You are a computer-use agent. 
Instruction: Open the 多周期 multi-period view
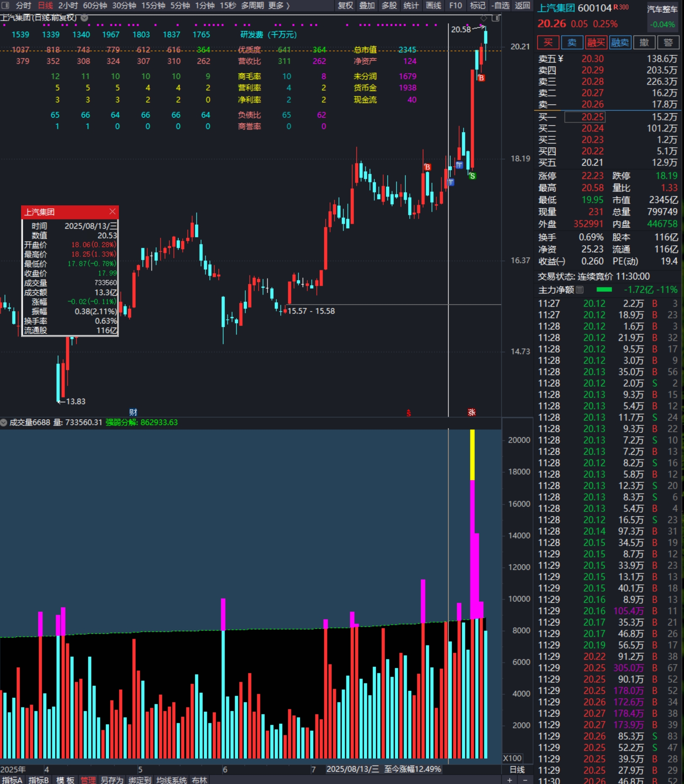click(x=253, y=5)
